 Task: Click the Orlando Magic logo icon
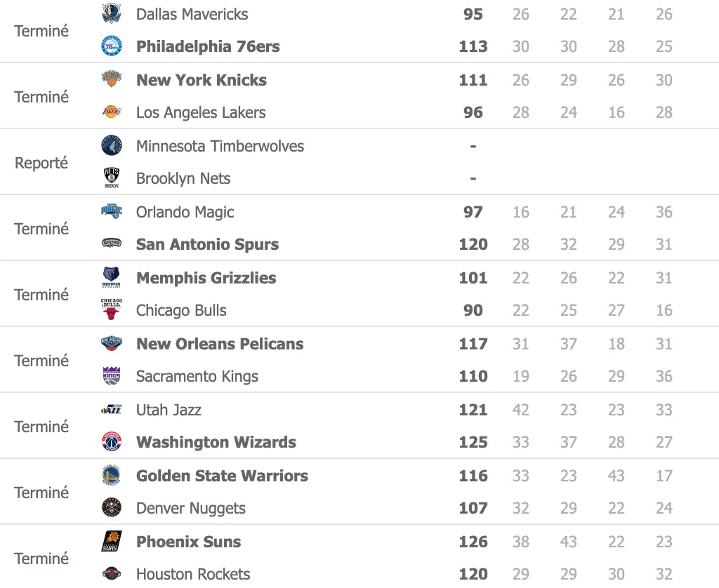pos(112,212)
